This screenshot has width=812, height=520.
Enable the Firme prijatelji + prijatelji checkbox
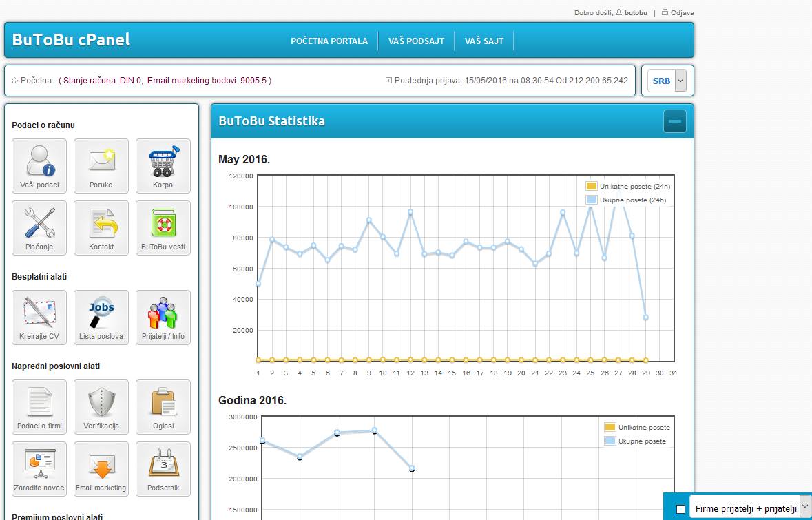pyautogui.click(x=681, y=508)
